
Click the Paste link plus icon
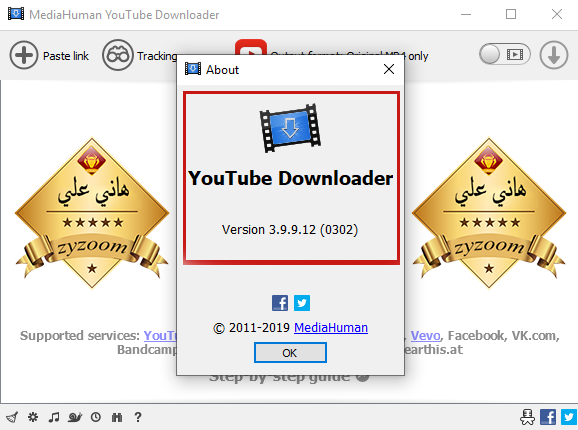[x=24, y=55]
